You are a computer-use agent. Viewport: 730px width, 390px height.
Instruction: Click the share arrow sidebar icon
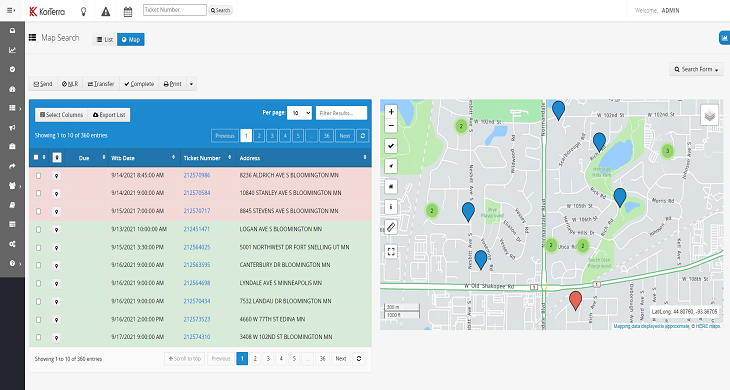(x=13, y=166)
